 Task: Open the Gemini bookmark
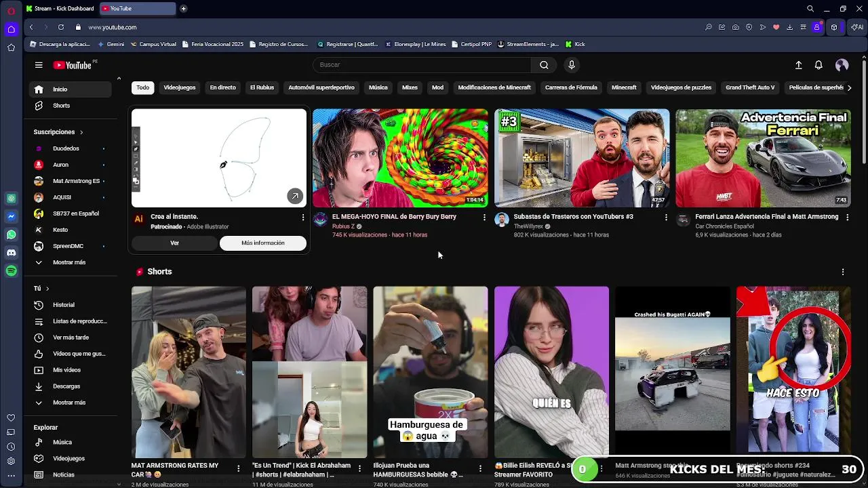[111, 44]
